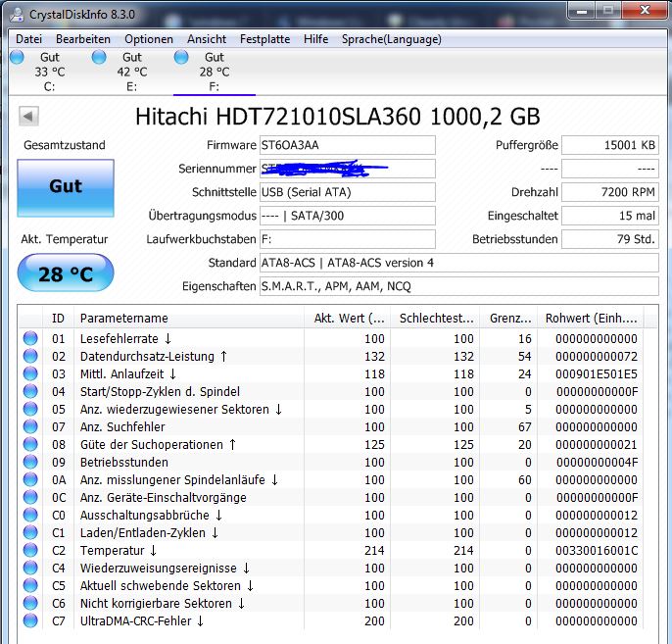672x644 pixels.
Task: Close the CrystalDiskInfo window
Action: pyautogui.click(x=645, y=10)
